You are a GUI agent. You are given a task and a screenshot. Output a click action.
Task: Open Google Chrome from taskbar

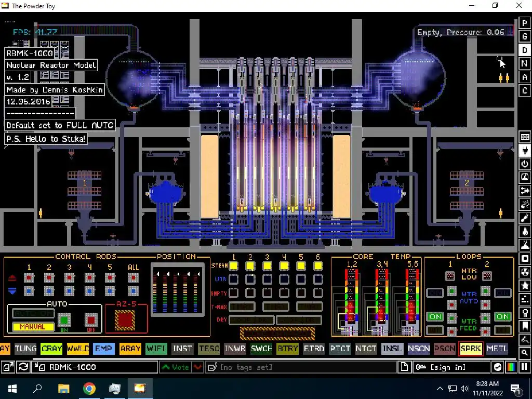tap(89, 389)
